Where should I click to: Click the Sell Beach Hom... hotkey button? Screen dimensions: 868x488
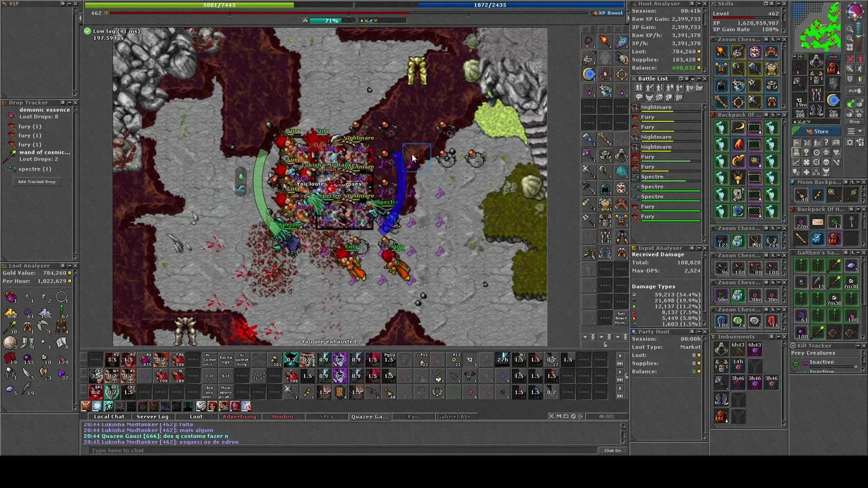point(621,318)
